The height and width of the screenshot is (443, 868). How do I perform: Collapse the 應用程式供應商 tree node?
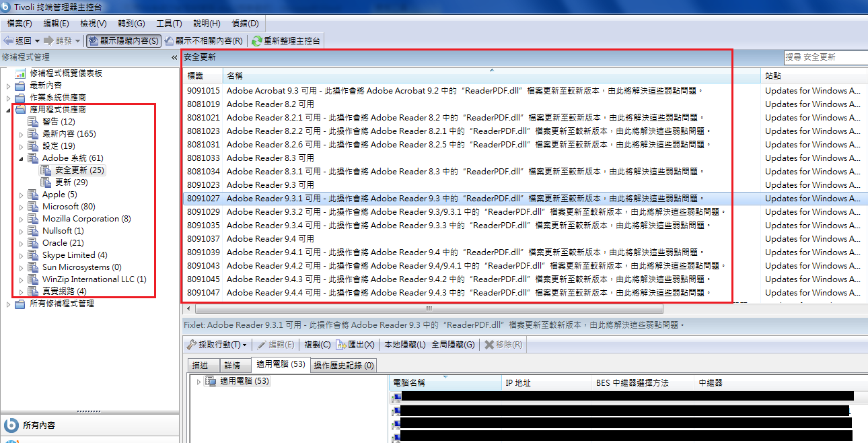click(x=8, y=110)
